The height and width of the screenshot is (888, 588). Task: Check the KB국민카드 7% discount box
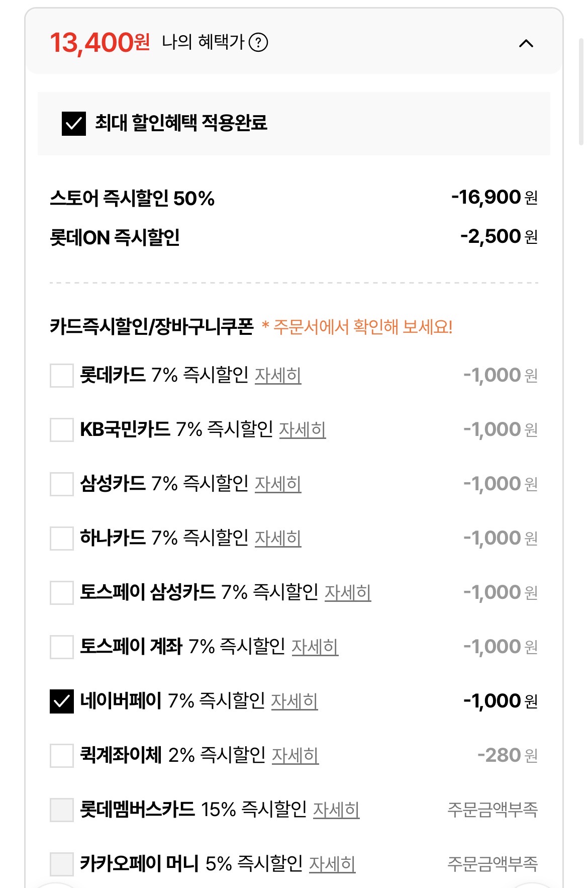(x=62, y=430)
